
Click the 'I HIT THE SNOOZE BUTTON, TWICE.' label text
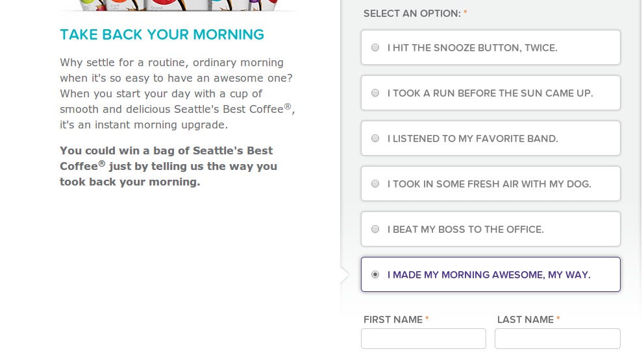pos(472,48)
